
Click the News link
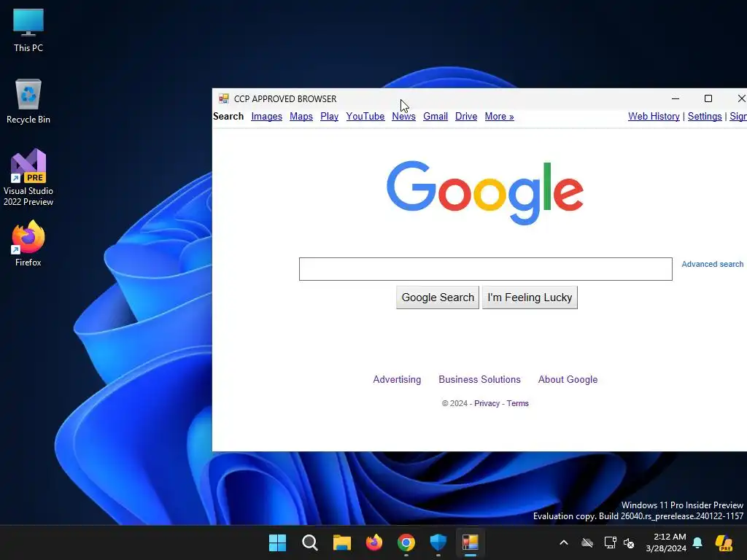tap(403, 117)
